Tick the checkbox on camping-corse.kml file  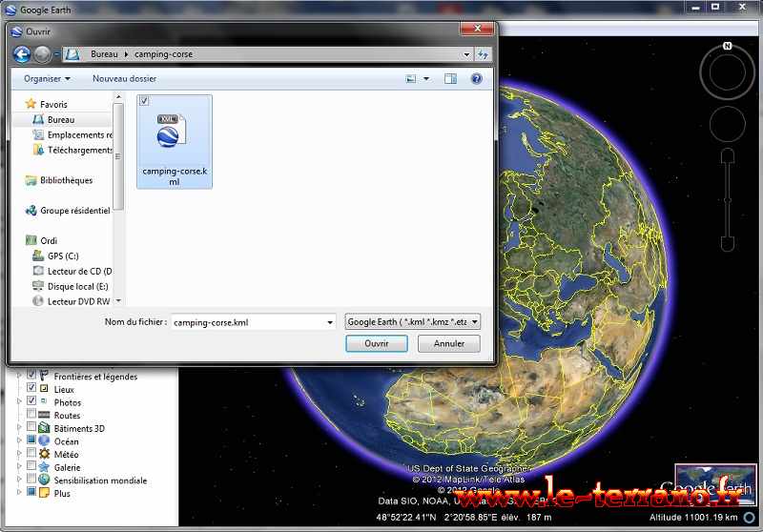pos(145,101)
